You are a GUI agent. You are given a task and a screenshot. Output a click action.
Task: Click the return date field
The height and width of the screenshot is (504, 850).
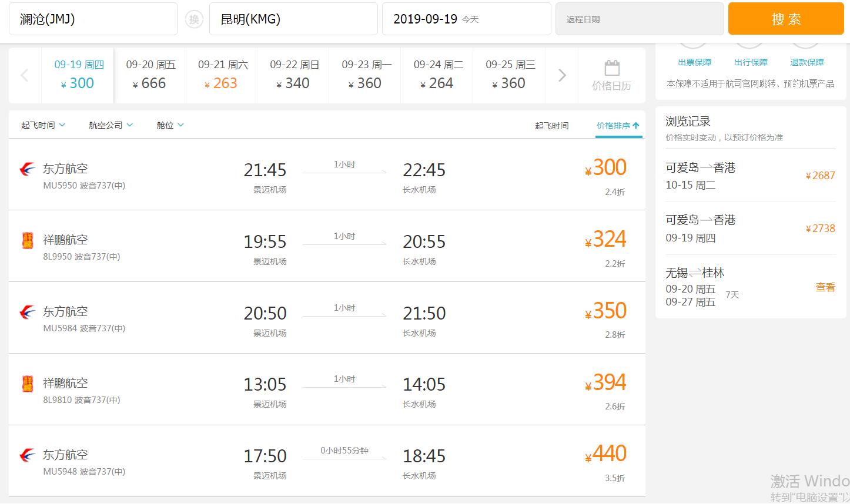pyautogui.click(x=640, y=19)
